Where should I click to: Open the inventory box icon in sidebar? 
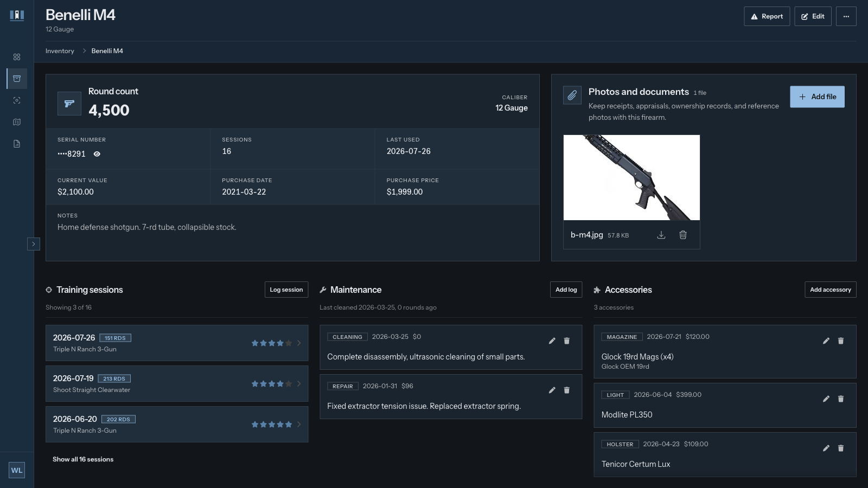[x=17, y=79]
